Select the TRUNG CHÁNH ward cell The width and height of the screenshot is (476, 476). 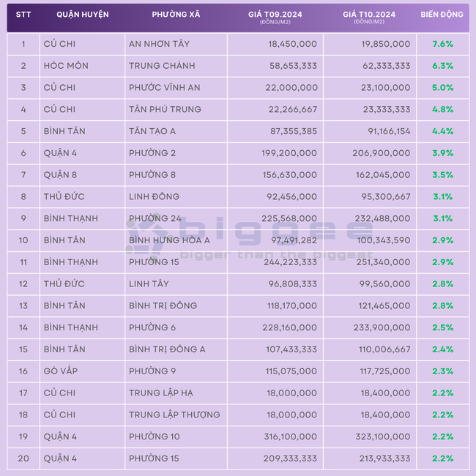pos(176,66)
